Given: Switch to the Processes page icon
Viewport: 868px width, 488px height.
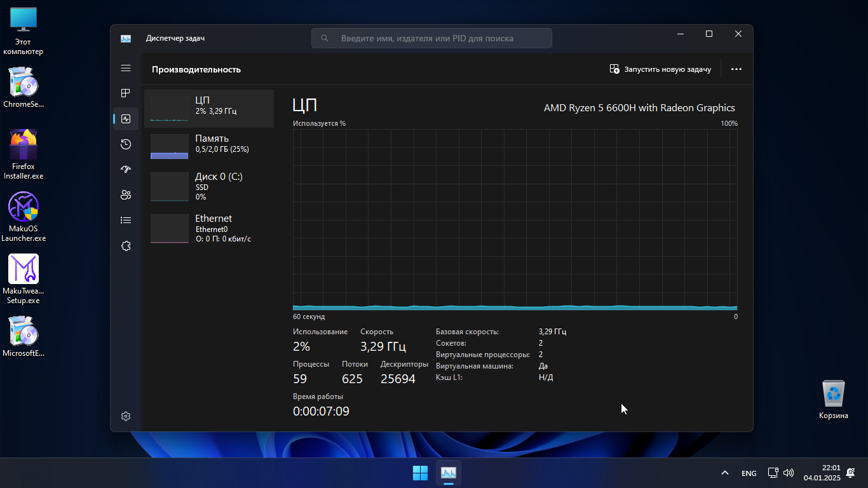Looking at the screenshot, I should [x=126, y=93].
